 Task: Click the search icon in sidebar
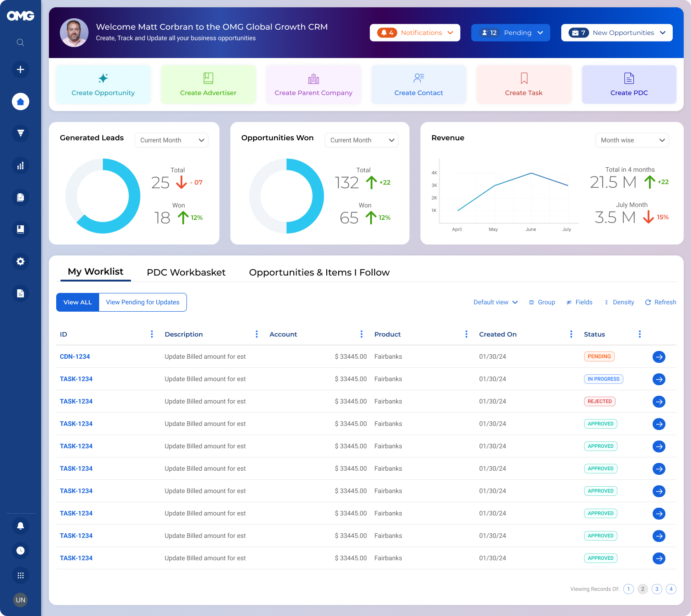click(20, 42)
